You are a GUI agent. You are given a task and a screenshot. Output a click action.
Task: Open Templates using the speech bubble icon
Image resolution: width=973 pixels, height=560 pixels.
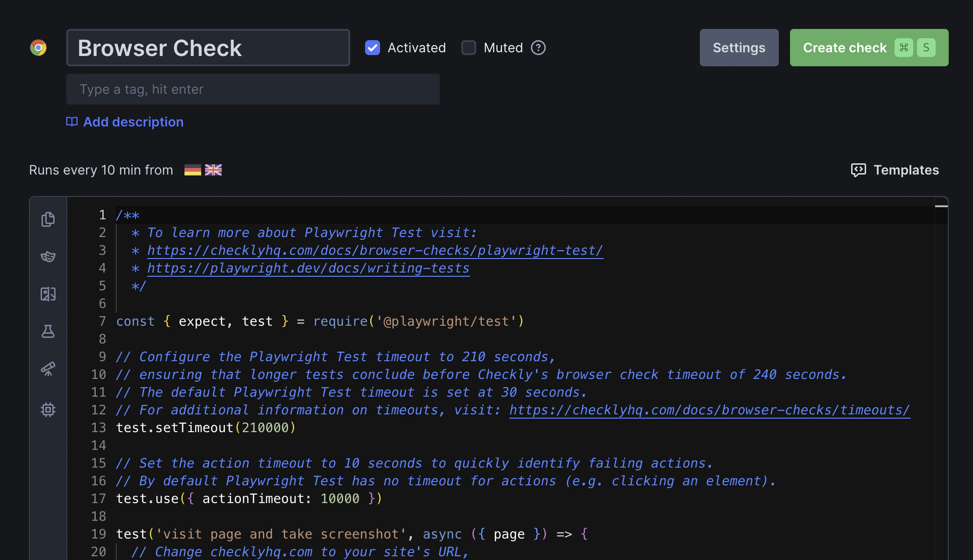tap(858, 170)
